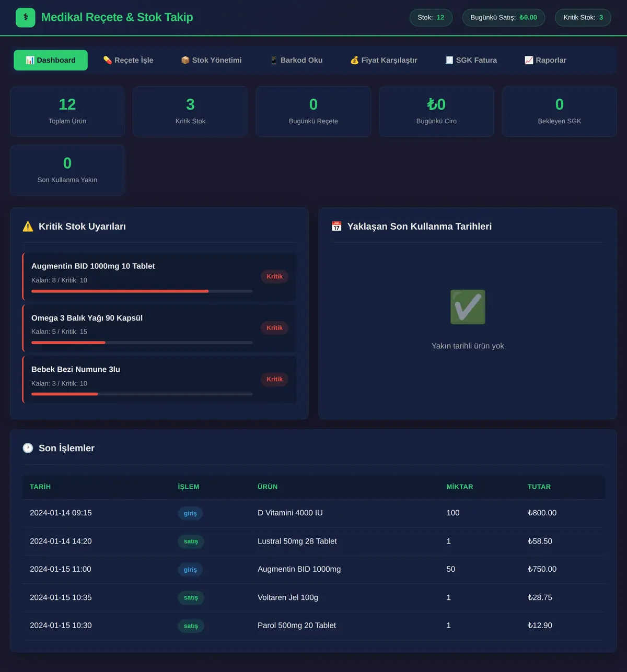Click the Augmentin BID 1000mg 10 Tablet alert
Screen dimensions: 627x672
pos(159,277)
